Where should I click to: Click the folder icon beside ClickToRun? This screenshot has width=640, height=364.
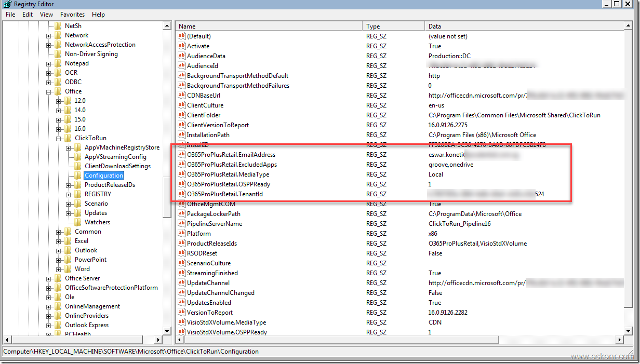click(68, 138)
